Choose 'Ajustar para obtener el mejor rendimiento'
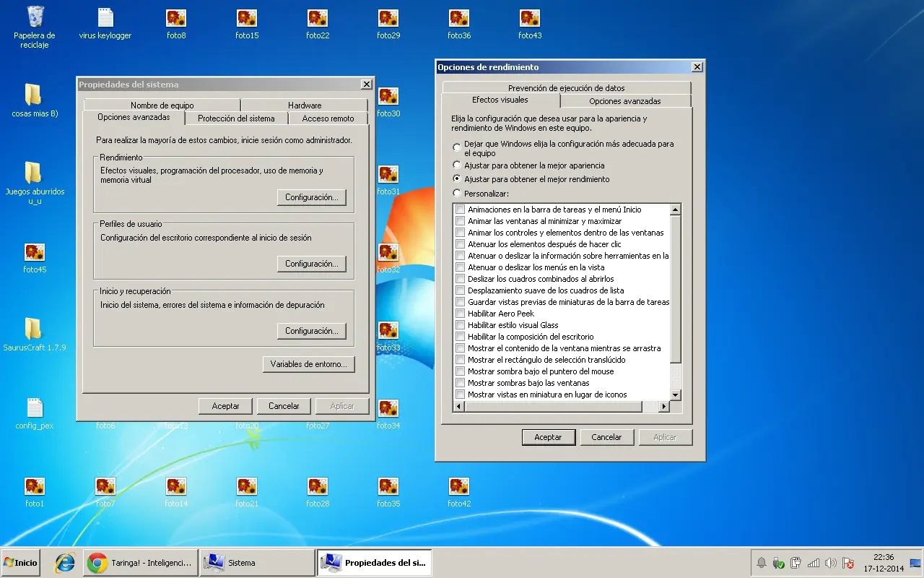The height and width of the screenshot is (578, 924). [457, 178]
